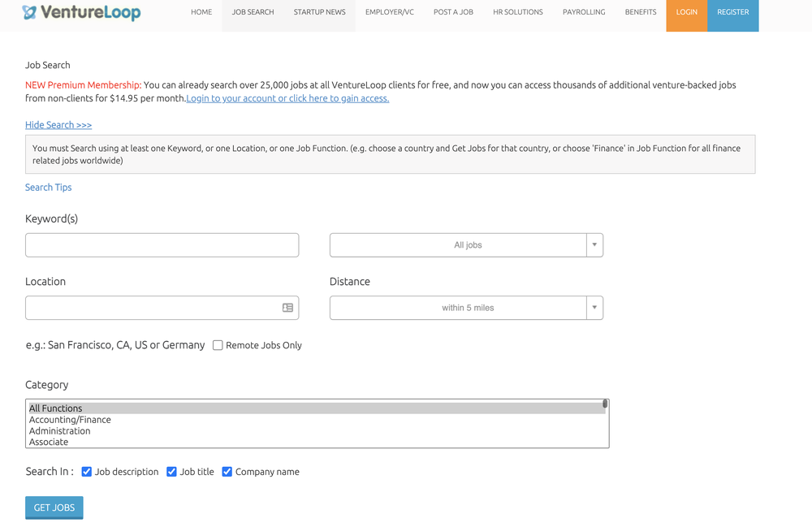Uncheck the Job description checkbox
This screenshot has width=812, height=527.
(x=87, y=472)
